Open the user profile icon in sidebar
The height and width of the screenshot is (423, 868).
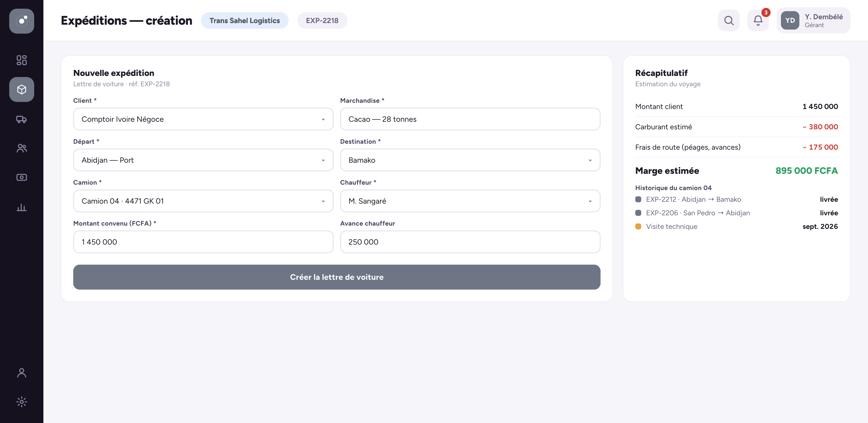[x=22, y=373]
